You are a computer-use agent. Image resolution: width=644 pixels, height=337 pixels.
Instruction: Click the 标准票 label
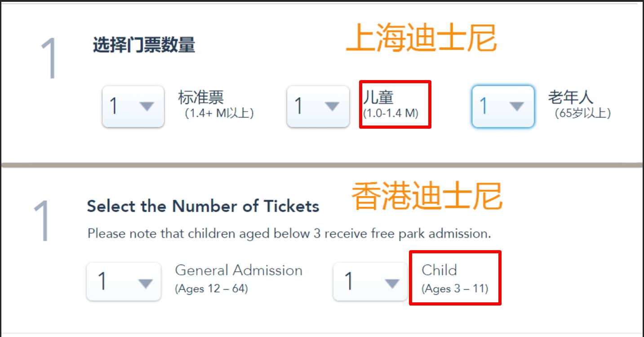click(201, 97)
